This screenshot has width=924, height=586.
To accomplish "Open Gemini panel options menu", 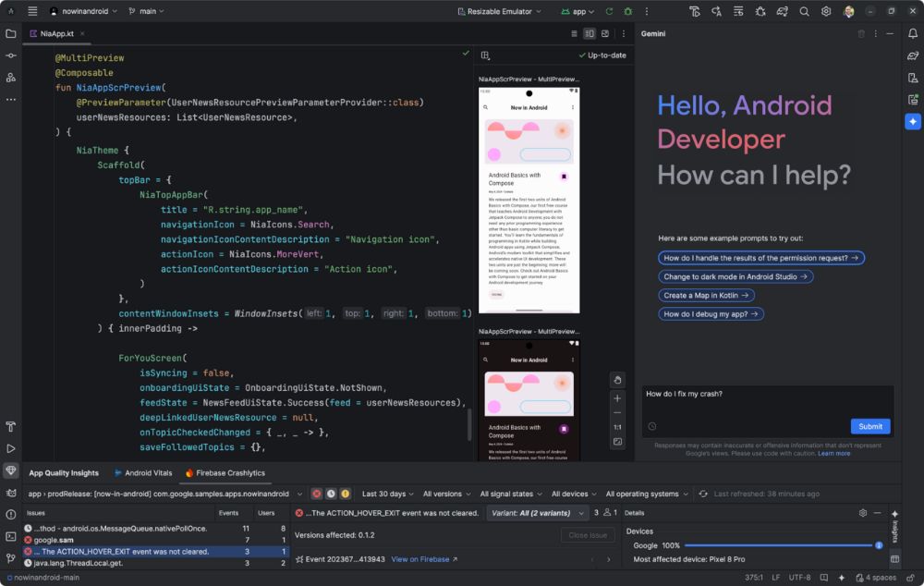I will (x=876, y=33).
